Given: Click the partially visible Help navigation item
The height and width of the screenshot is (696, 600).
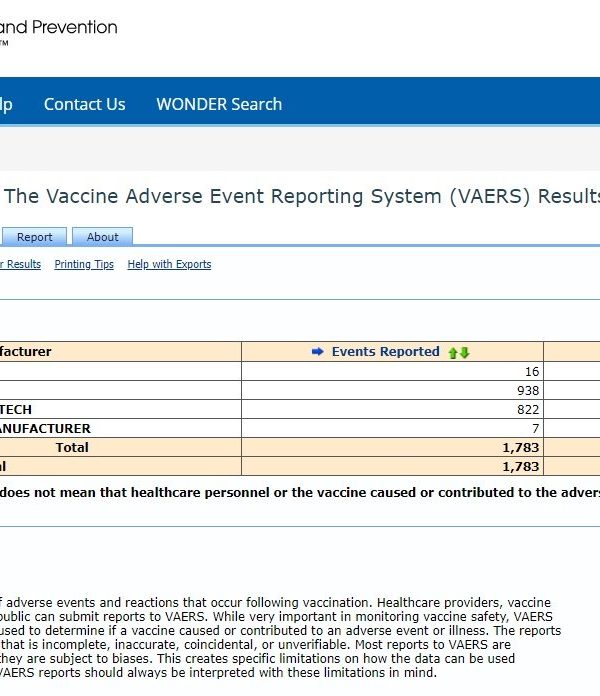Looking at the screenshot, I should (x=6, y=104).
